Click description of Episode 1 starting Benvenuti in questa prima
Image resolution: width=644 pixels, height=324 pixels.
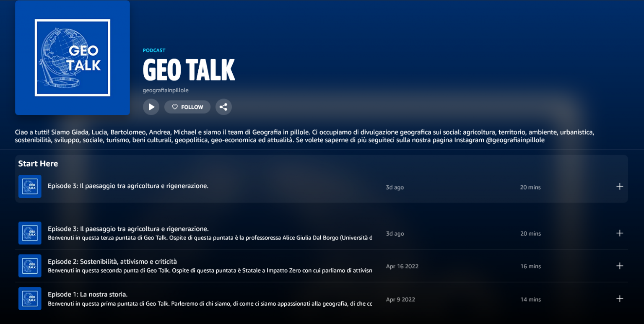[x=210, y=303]
